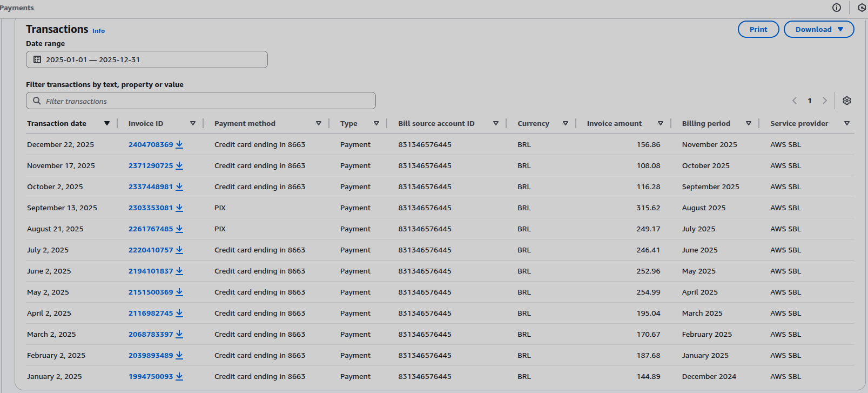Download invoice 2404708369 via its download icon
The width and height of the screenshot is (868, 393).
click(179, 145)
